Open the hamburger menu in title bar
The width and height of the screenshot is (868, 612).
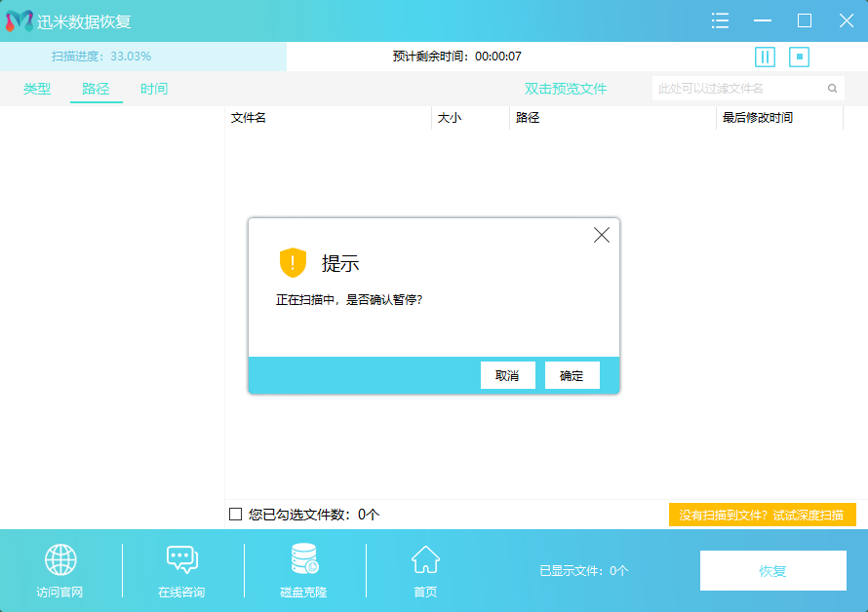pyautogui.click(x=721, y=20)
